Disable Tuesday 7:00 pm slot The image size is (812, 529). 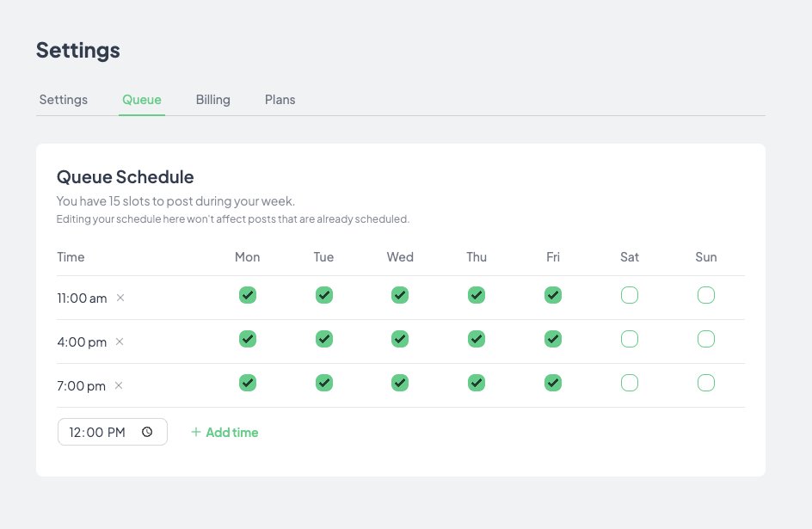[x=324, y=383]
